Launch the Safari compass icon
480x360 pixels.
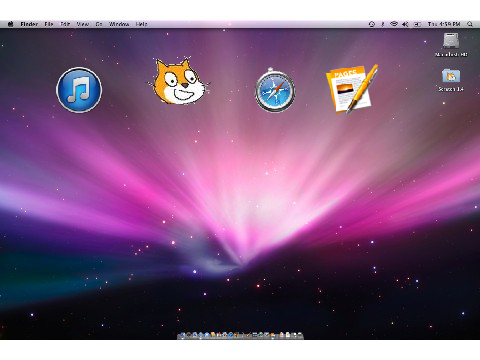click(x=275, y=90)
